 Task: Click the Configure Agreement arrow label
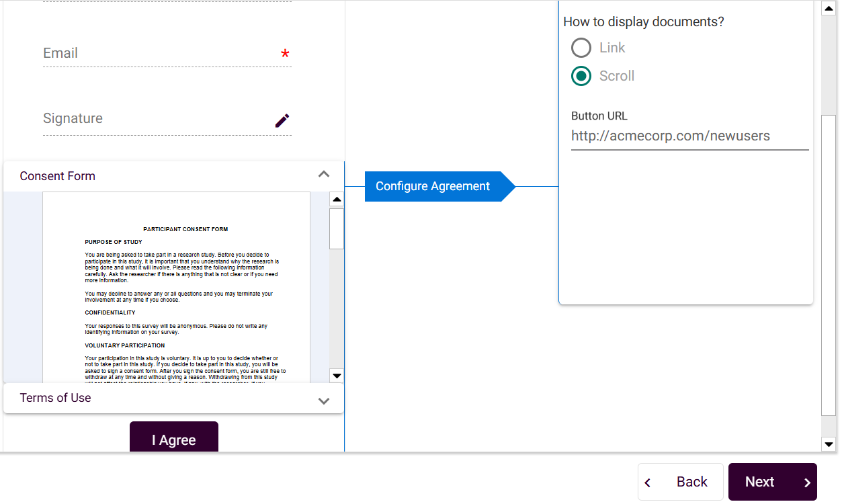[x=433, y=186]
